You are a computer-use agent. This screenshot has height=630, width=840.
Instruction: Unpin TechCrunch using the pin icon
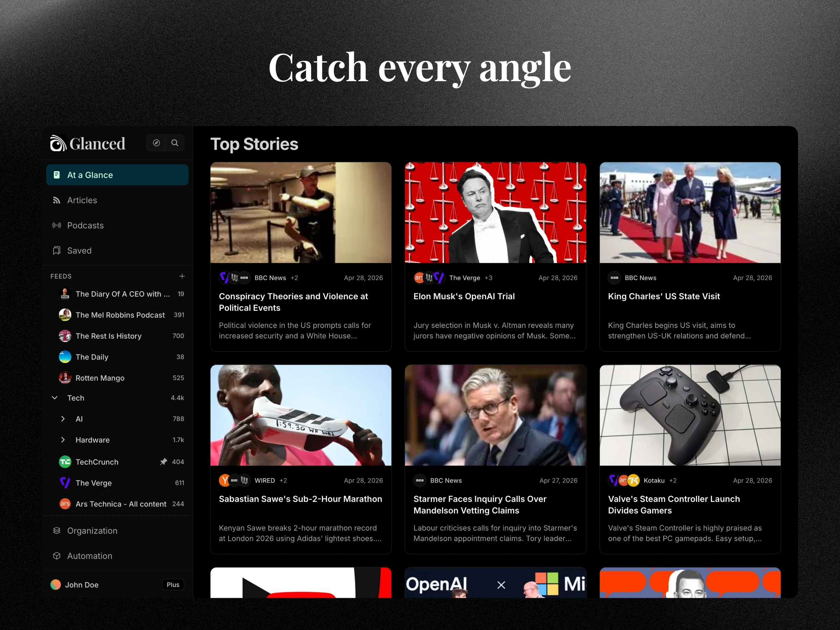(x=163, y=462)
